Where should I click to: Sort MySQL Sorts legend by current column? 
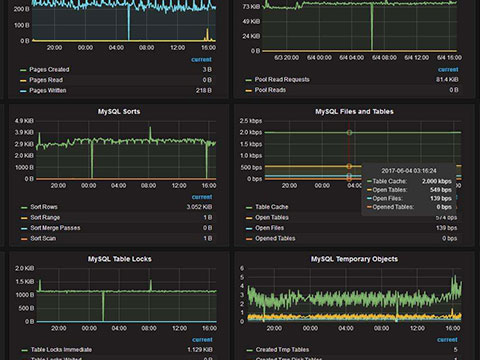tap(202, 197)
